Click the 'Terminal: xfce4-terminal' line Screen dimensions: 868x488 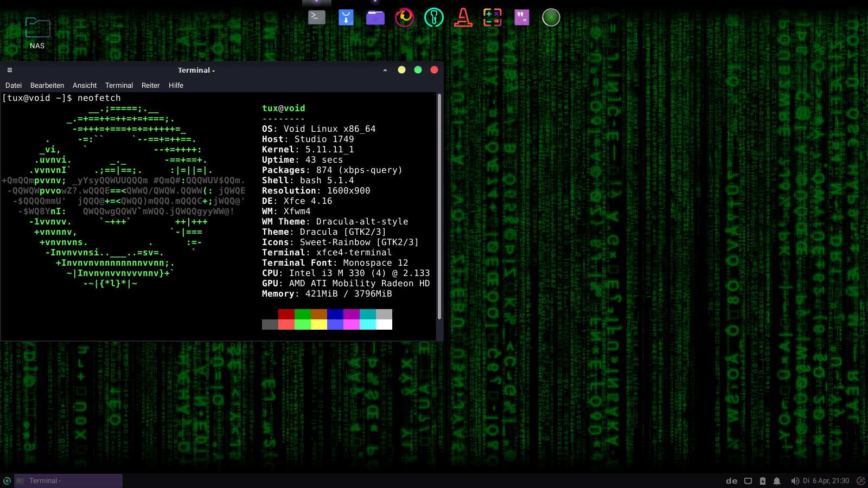click(327, 253)
